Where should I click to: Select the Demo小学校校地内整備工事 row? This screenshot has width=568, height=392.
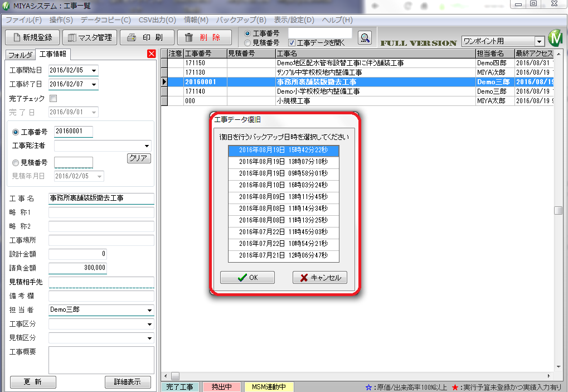point(357,91)
